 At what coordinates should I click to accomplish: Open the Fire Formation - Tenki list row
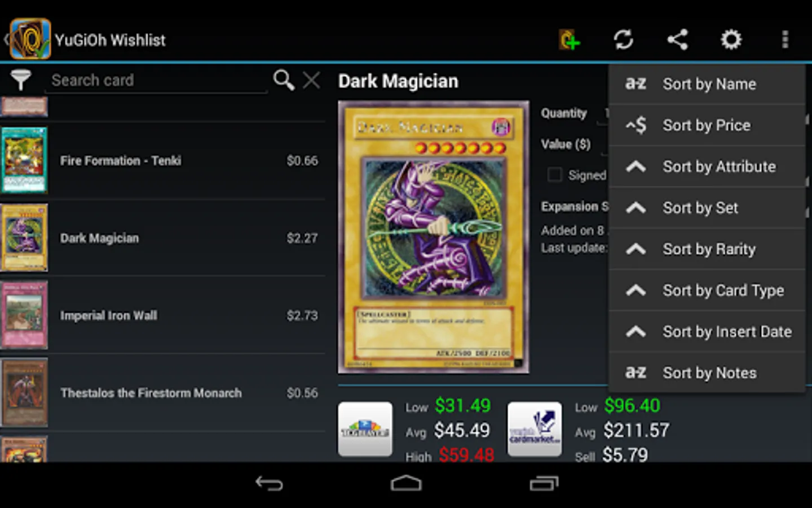click(x=162, y=160)
